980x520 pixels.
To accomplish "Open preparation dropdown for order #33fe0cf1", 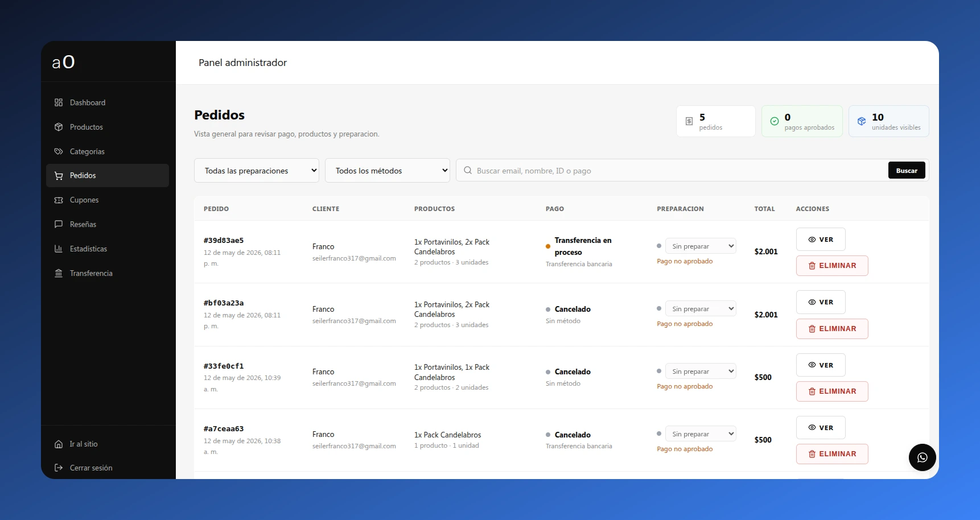I will [701, 372].
